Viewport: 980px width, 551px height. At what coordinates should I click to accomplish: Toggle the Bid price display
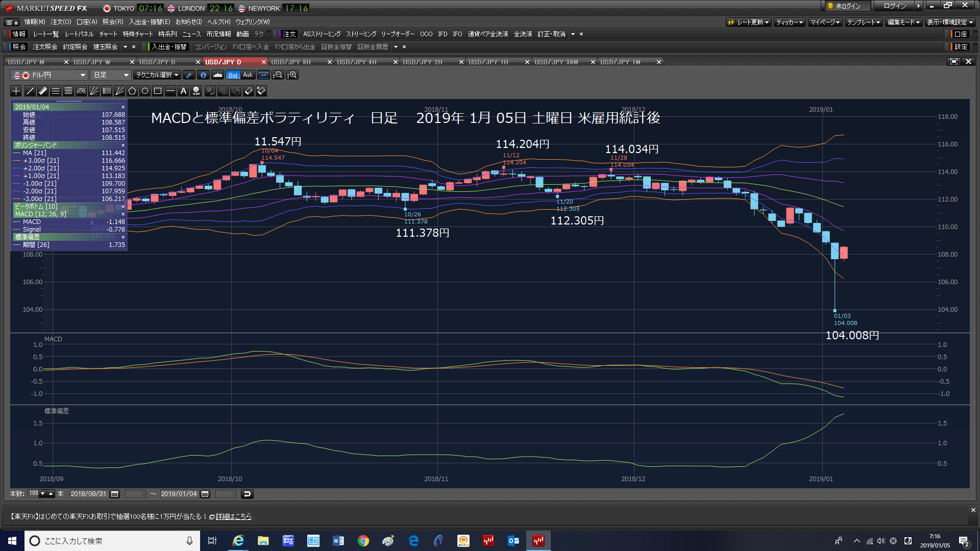233,75
